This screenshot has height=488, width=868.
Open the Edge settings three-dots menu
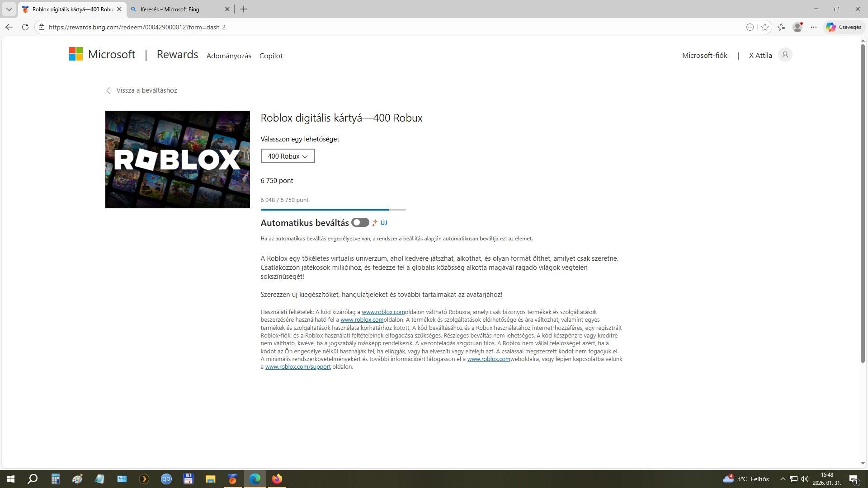pyautogui.click(x=814, y=27)
